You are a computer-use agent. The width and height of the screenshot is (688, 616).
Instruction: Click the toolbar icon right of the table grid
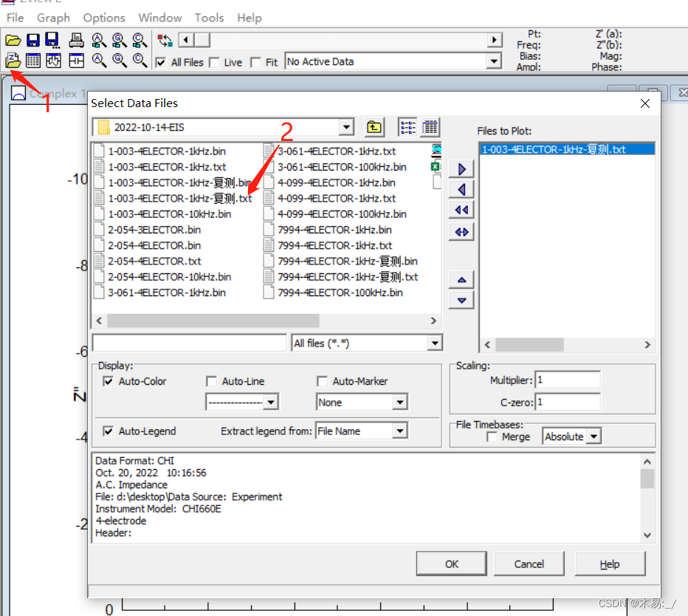[54, 60]
